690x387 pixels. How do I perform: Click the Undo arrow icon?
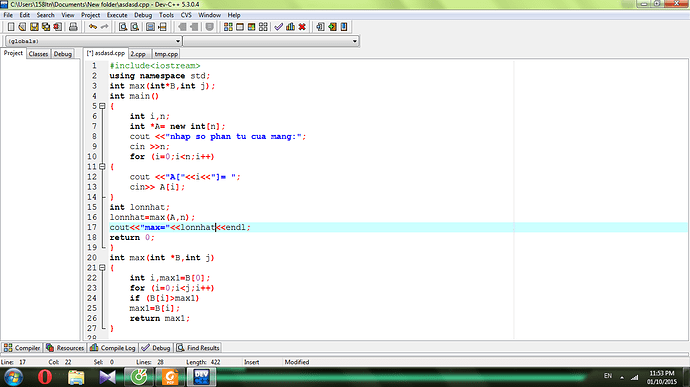(x=93, y=27)
